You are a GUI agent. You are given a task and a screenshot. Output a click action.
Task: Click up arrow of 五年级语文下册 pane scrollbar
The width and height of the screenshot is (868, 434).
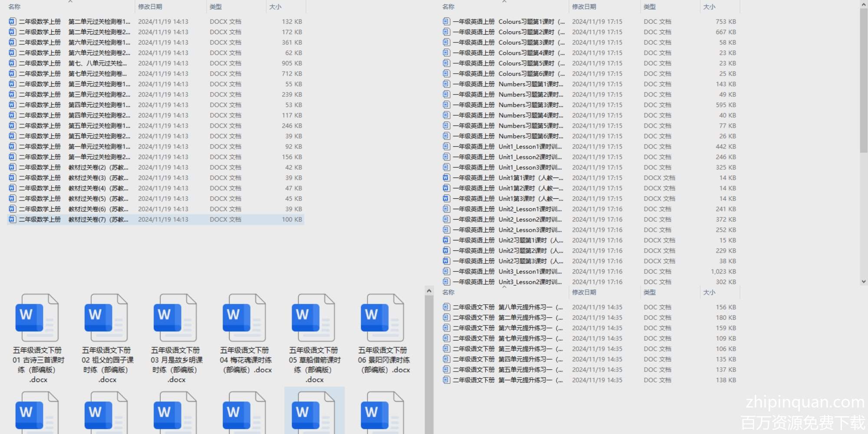(429, 291)
